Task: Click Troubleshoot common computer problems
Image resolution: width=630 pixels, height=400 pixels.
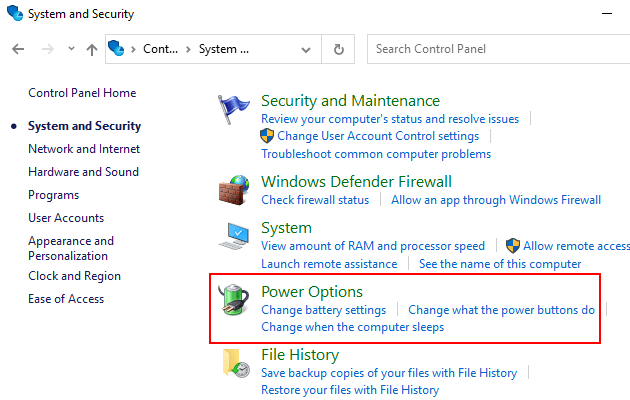Action: [376, 154]
